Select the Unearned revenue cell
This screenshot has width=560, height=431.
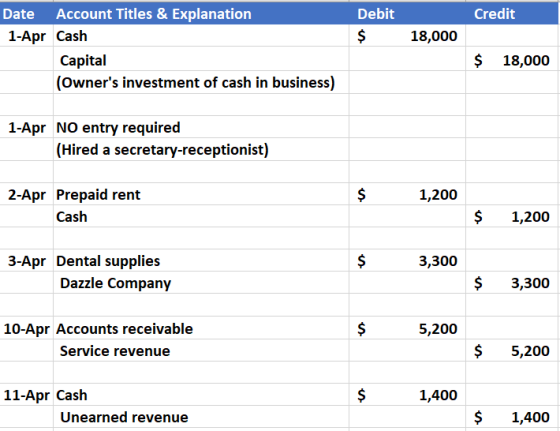(201, 417)
